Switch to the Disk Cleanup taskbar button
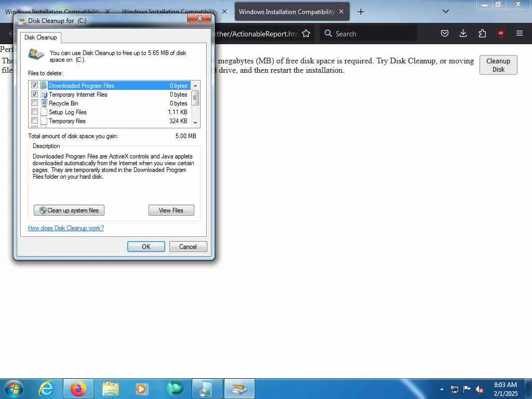Image resolution: width=532 pixels, height=399 pixels. (239, 389)
